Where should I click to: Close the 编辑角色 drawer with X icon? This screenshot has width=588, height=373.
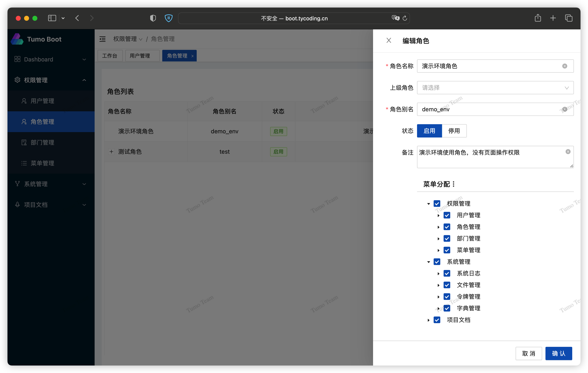[x=389, y=40]
